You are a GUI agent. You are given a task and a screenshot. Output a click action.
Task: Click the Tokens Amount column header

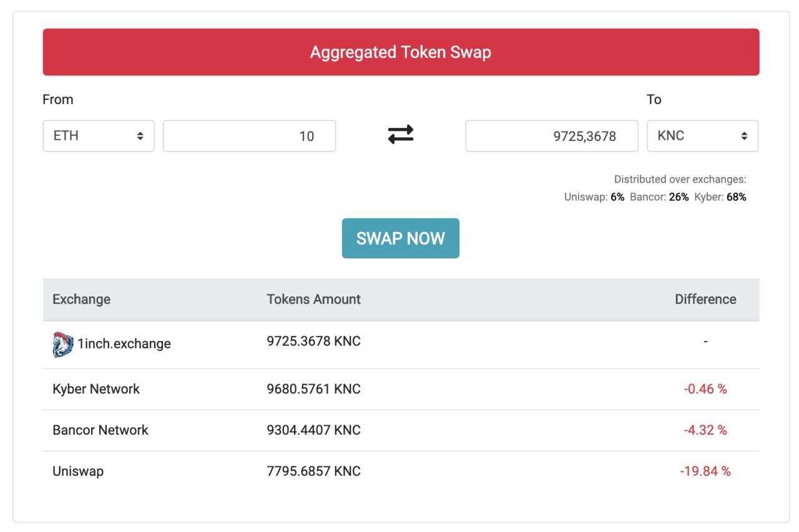[x=314, y=299]
